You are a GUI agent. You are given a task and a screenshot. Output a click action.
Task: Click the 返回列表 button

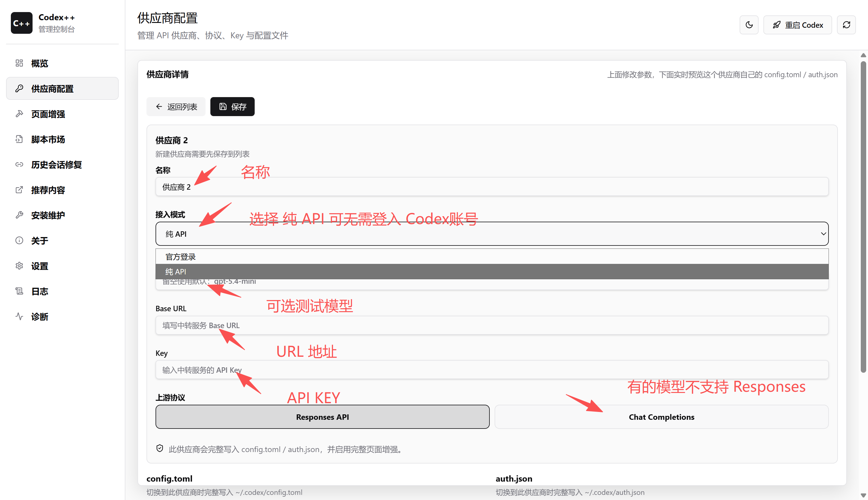coord(176,106)
